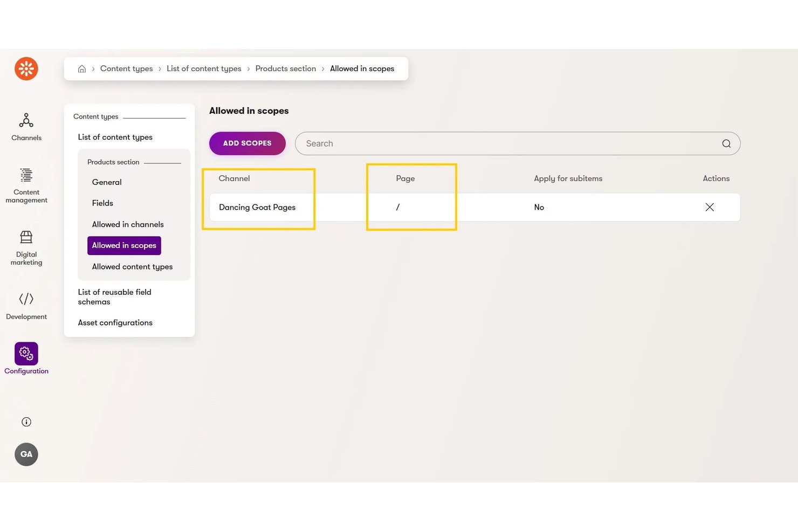The height and width of the screenshot is (532, 798).
Task: Remove the Dancing Goat Pages scope
Action: (x=710, y=208)
